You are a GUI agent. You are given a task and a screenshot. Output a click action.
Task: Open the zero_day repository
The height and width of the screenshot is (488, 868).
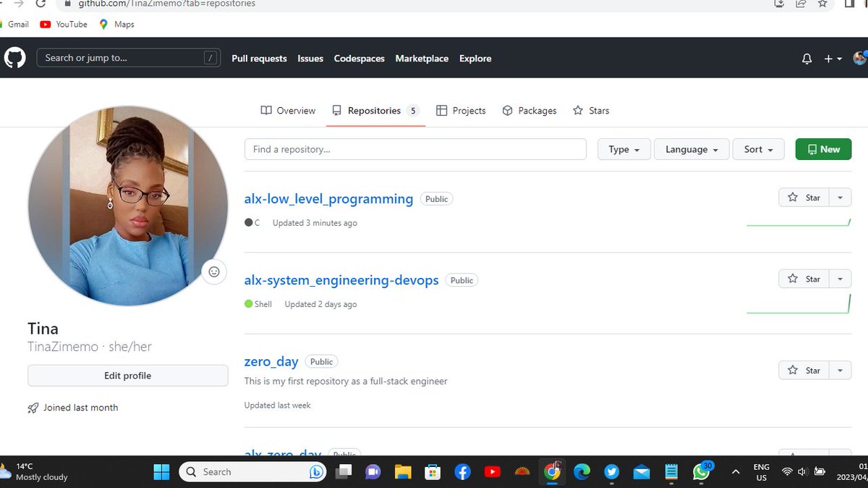click(271, 361)
